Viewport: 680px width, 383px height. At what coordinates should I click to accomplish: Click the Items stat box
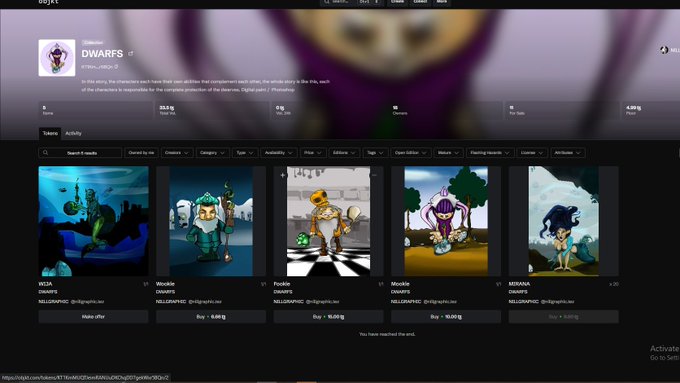[x=95, y=110]
